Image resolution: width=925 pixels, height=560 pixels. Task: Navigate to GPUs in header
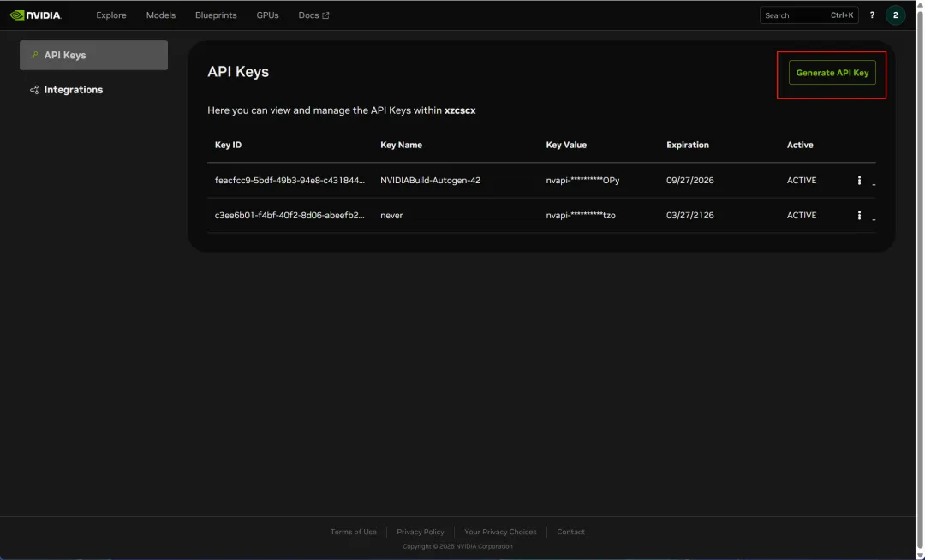[x=267, y=15]
